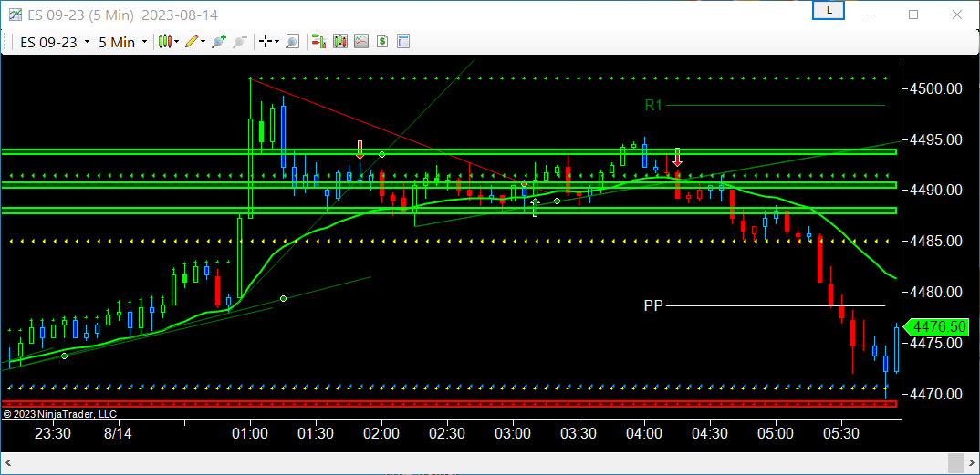
Task: Select the pencil drawing tools icon
Action: [x=192, y=42]
